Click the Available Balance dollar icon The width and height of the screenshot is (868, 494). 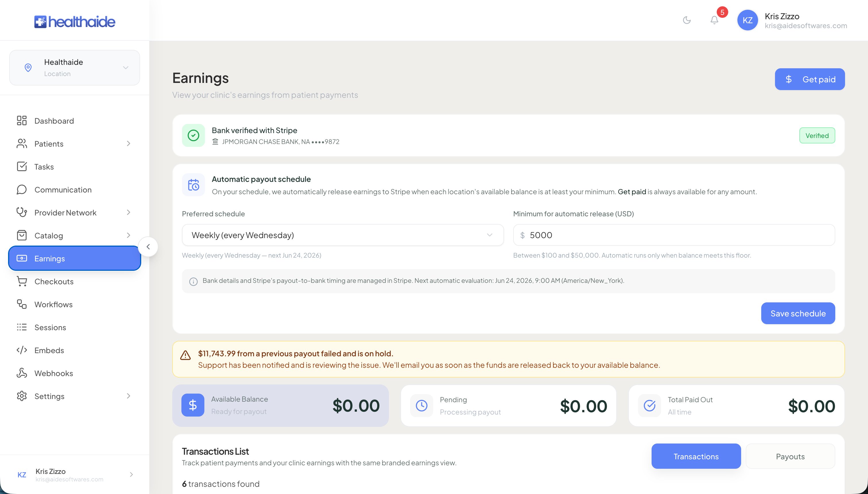(x=193, y=405)
